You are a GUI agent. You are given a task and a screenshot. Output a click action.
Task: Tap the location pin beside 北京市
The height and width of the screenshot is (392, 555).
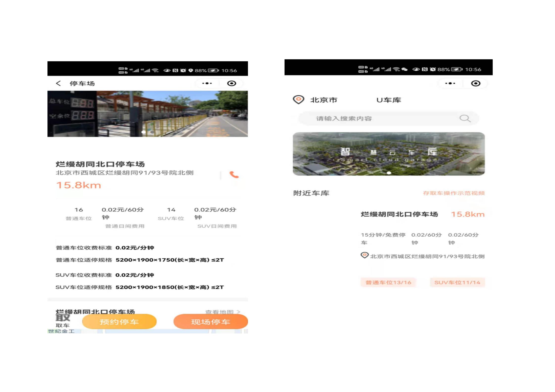298,100
